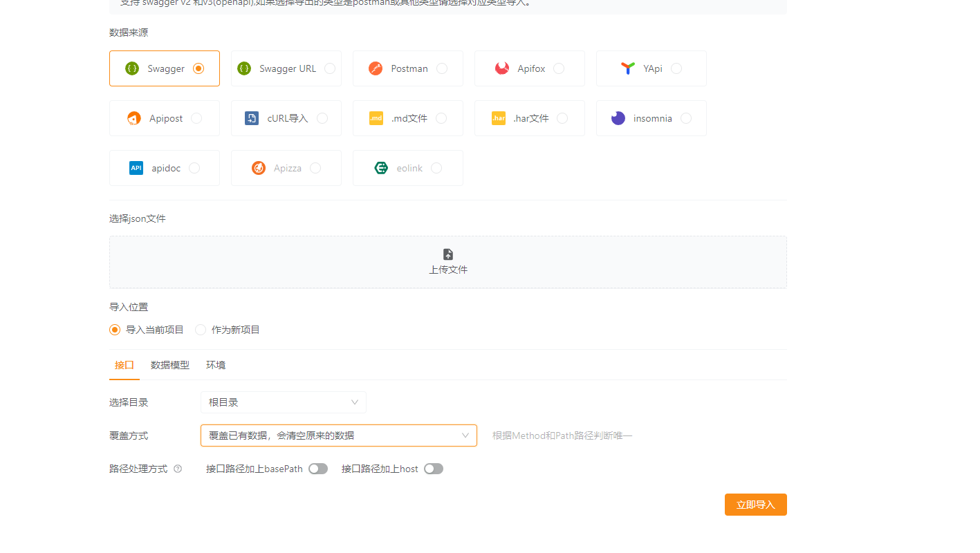Select 导入当前项目 radio button
Screen dimensions: 980x553
tap(115, 330)
